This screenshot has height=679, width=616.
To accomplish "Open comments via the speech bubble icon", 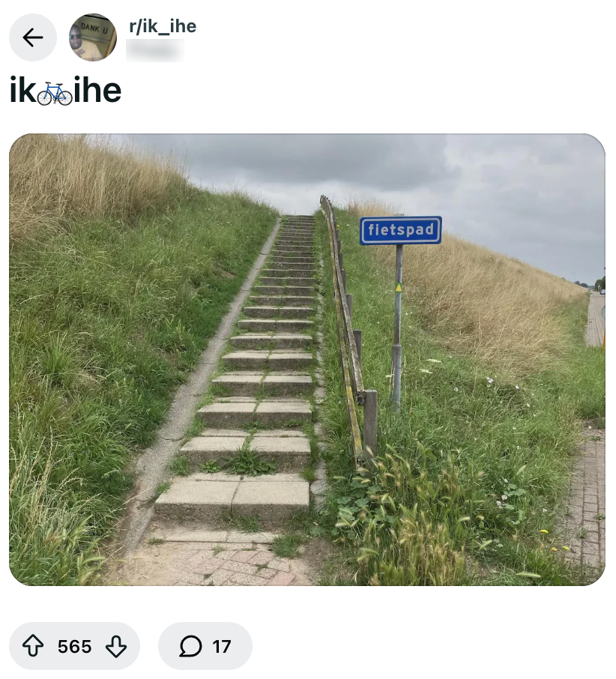I will 190,646.
